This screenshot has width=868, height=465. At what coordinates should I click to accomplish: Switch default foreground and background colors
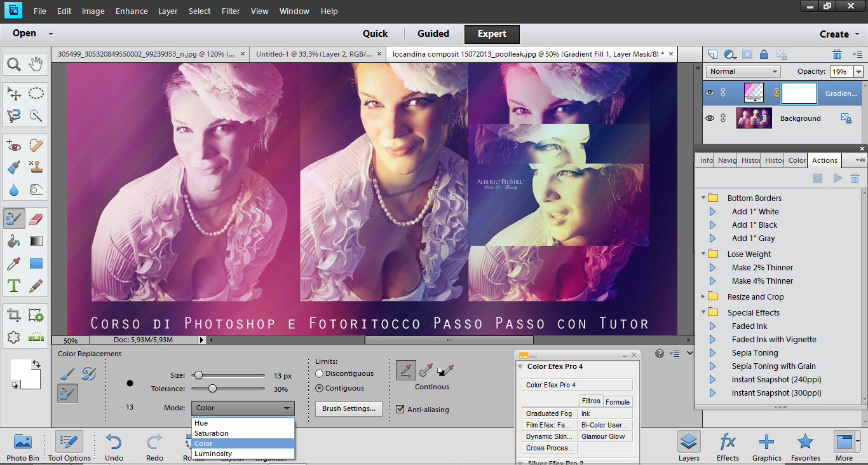click(36, 364)
